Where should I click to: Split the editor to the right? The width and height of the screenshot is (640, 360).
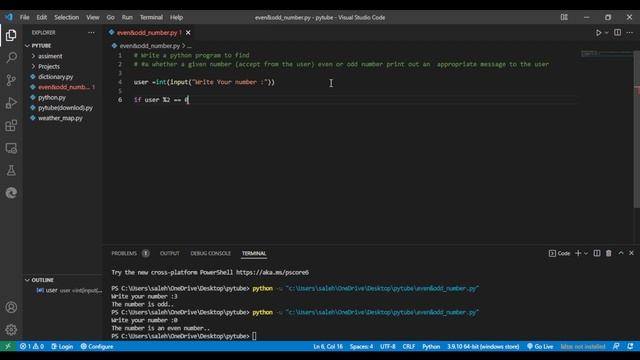point(618,33)
